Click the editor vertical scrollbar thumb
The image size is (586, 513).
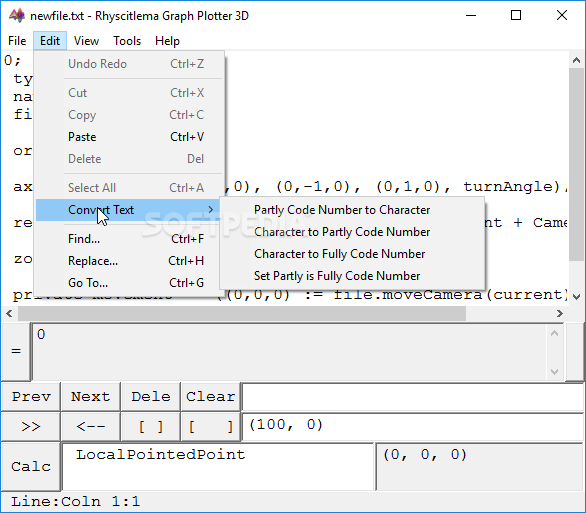[x=576, y=164]
